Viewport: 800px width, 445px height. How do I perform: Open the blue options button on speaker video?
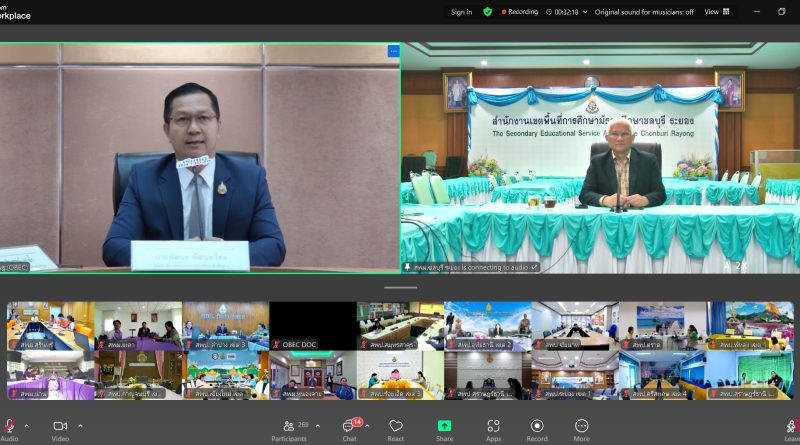click(x=393, y=50)
